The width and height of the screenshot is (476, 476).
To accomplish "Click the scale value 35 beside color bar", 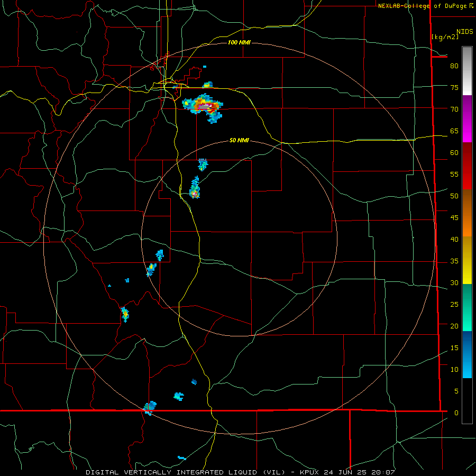I will 454,261.
